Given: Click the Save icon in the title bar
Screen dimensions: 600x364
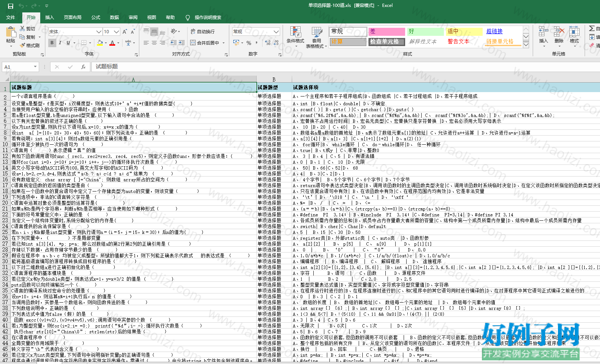Looking at the screenshot, I should [x=10, y=6].
